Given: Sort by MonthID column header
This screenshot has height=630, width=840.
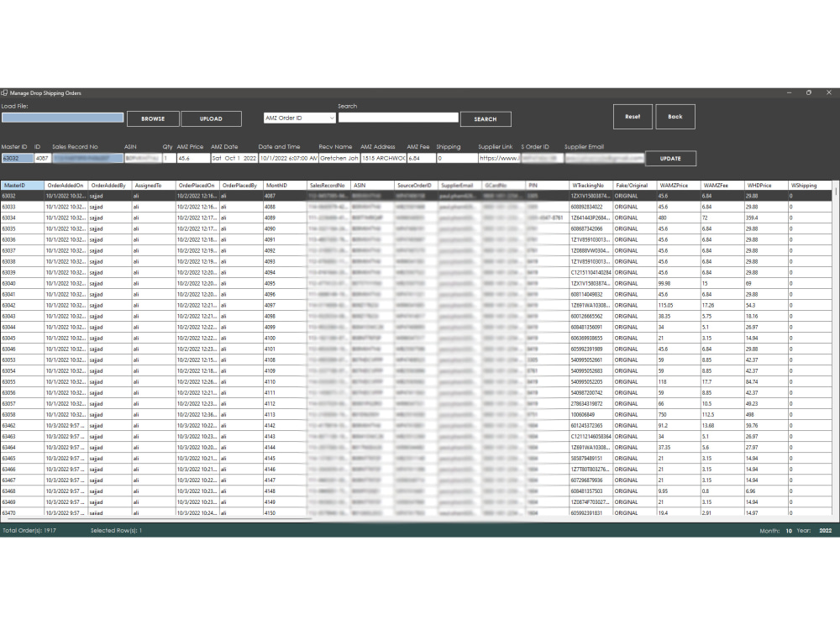Looking at the screenshot, I should coord(285,186).
